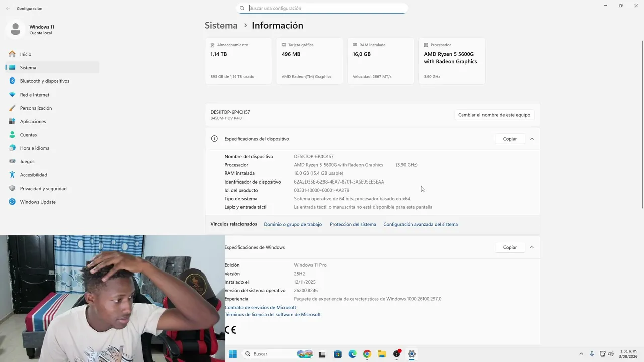
Task: Switch to OBS Studio on the taskbar
Action: pyautogui.click(x=397, y=354)
